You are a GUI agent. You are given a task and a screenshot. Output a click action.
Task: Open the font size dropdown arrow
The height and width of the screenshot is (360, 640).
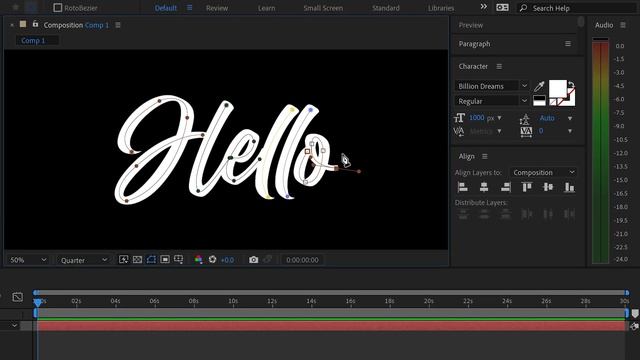point(499,118)
